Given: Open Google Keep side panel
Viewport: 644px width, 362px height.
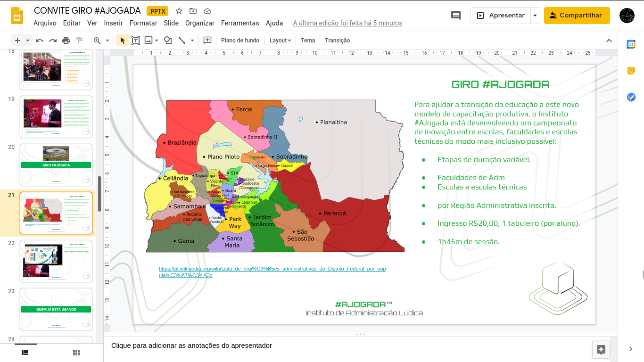Looking at the screenshot, I should point(631,71).
